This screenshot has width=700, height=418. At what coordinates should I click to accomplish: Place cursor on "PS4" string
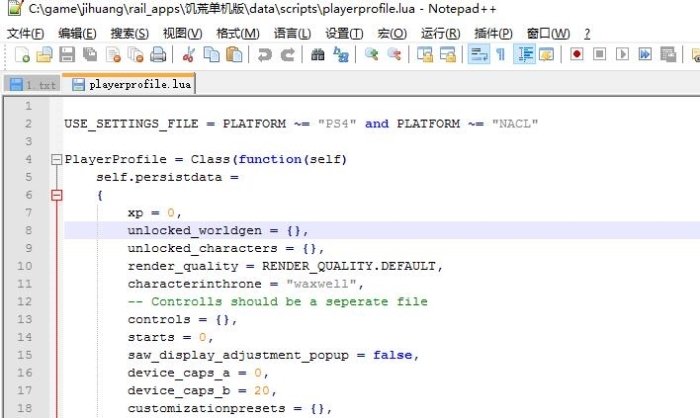[x=337, y=124]
